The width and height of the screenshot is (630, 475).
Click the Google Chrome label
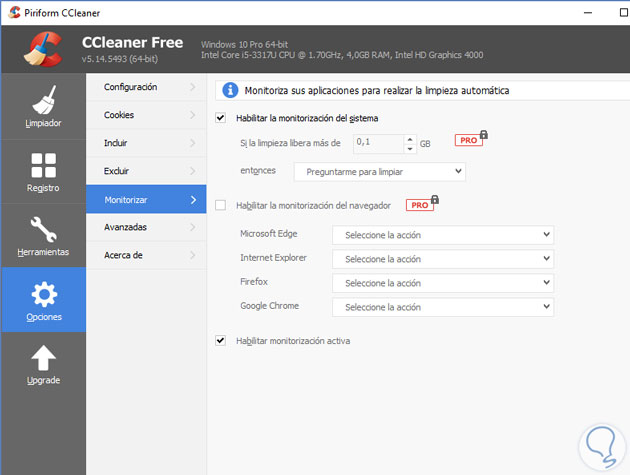(x=270, y=306)
